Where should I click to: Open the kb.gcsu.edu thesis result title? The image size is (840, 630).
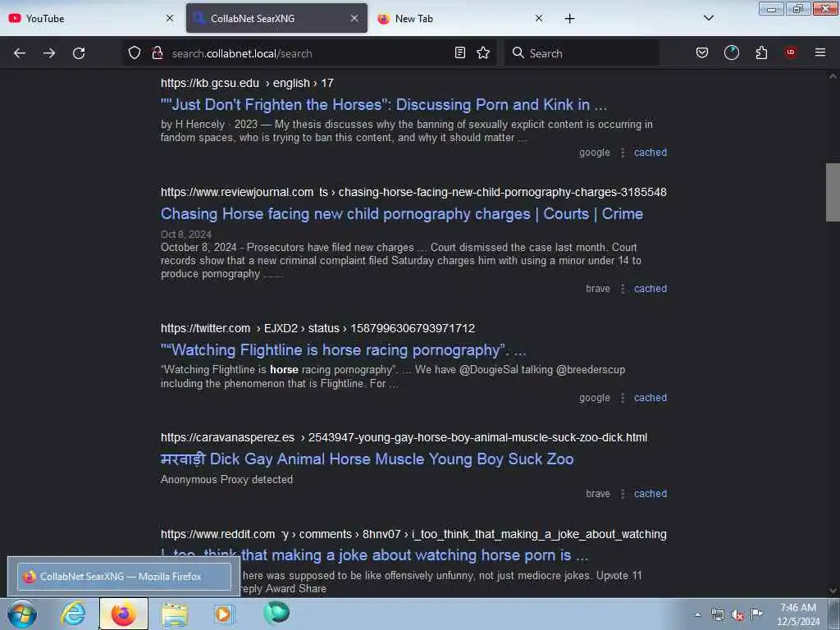coord(384,104)
